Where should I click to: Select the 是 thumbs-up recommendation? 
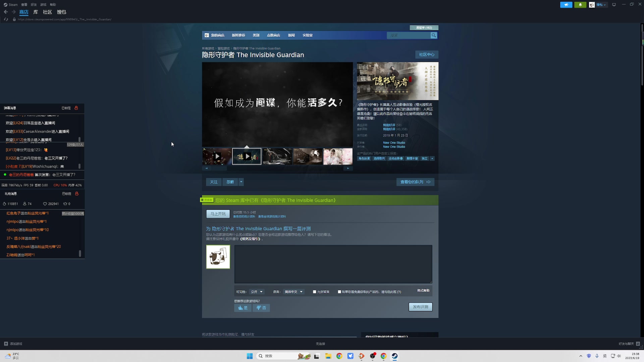click(243, 308)
